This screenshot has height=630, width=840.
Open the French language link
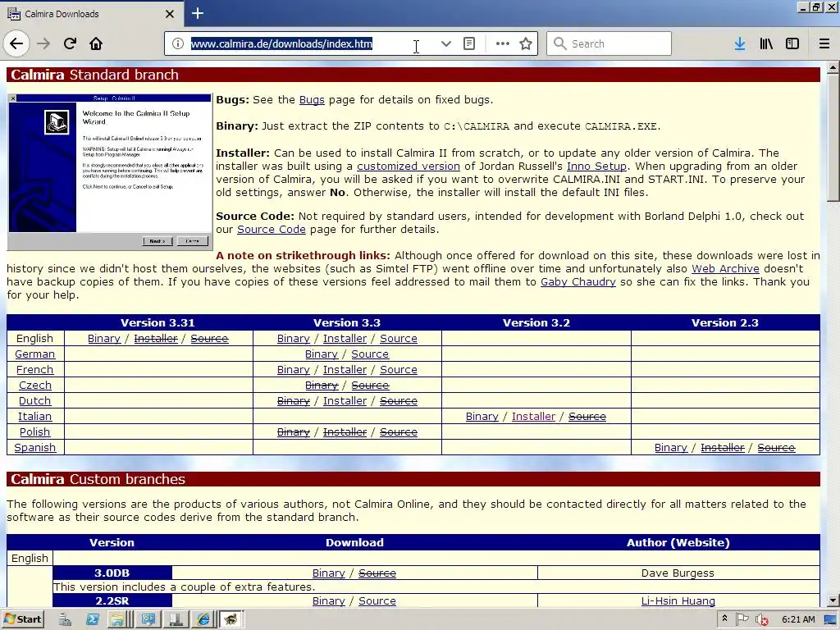point(34,370)
